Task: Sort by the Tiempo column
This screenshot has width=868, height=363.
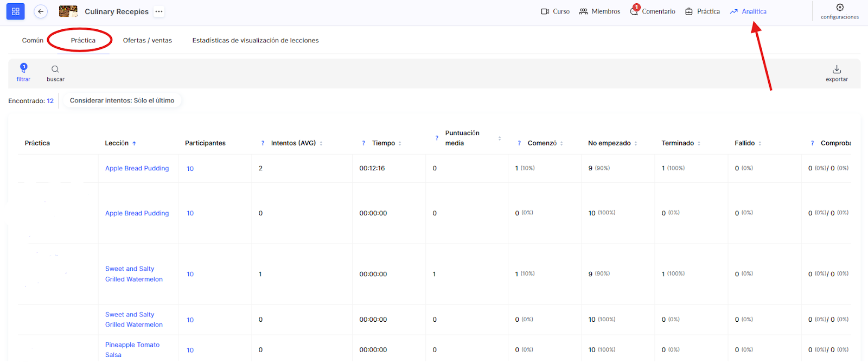Action: click(x=400, y=143)
